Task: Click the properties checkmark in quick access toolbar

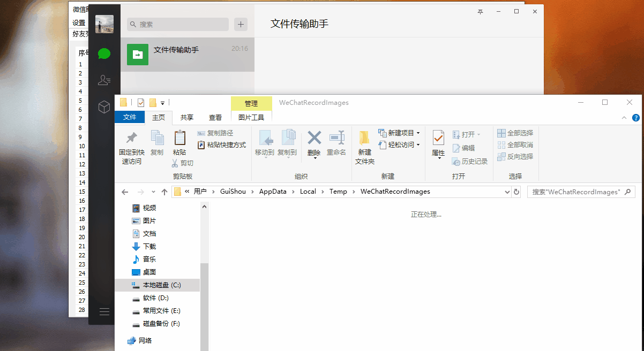Action: pyautogui.click(x=141, y=103)
